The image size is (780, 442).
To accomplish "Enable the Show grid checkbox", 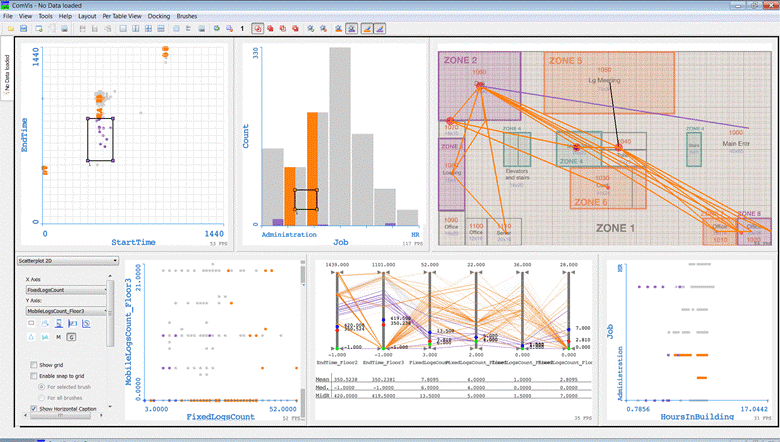I will point(34,365).
